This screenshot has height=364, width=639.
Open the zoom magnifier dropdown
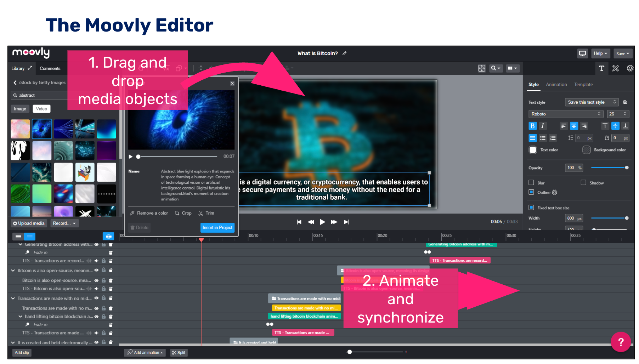coord(496,68)
